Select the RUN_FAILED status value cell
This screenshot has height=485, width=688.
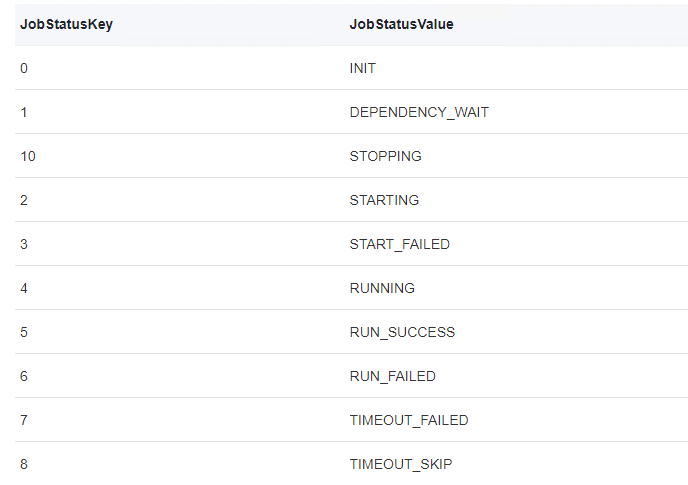pyautogui.click(x=392, y=376)
